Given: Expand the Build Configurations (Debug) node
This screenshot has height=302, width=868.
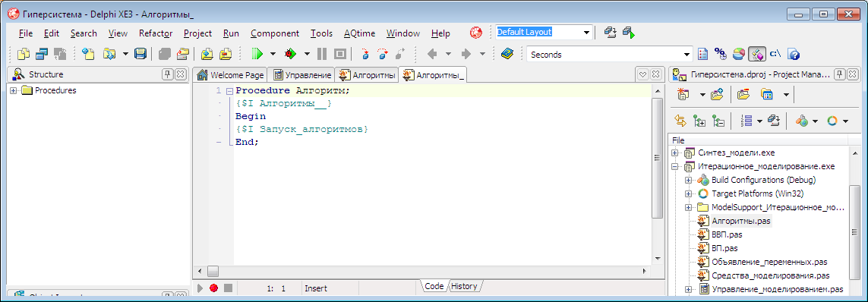Looking at the screenshot, I should [688, 181].
